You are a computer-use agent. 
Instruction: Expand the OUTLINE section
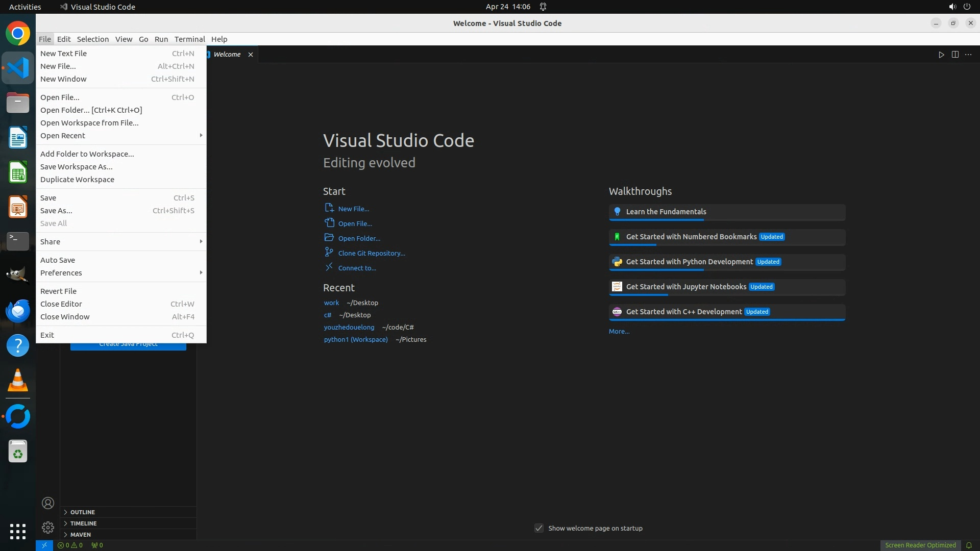point(83,512)
